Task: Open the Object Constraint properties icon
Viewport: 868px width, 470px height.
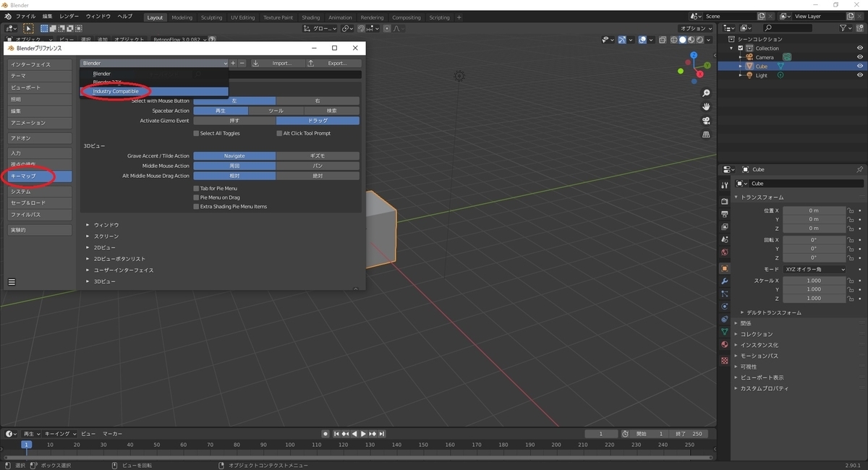Action: coord(725,319)
